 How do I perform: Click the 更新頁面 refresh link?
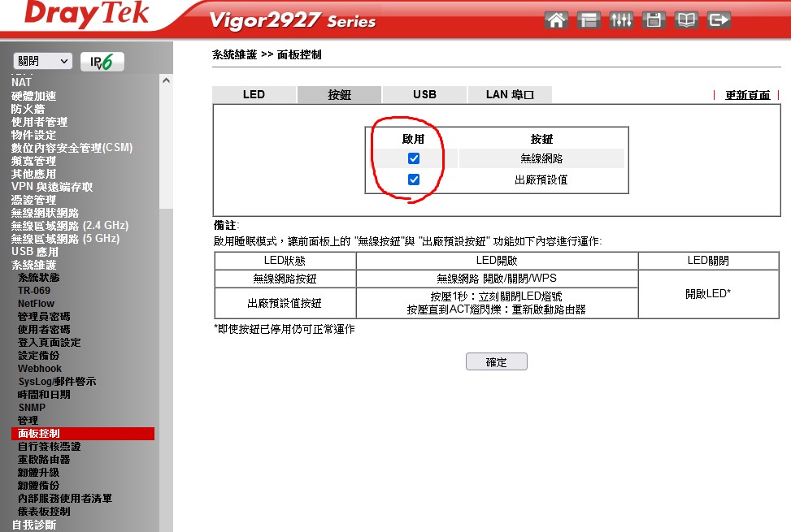coord(747,95)
